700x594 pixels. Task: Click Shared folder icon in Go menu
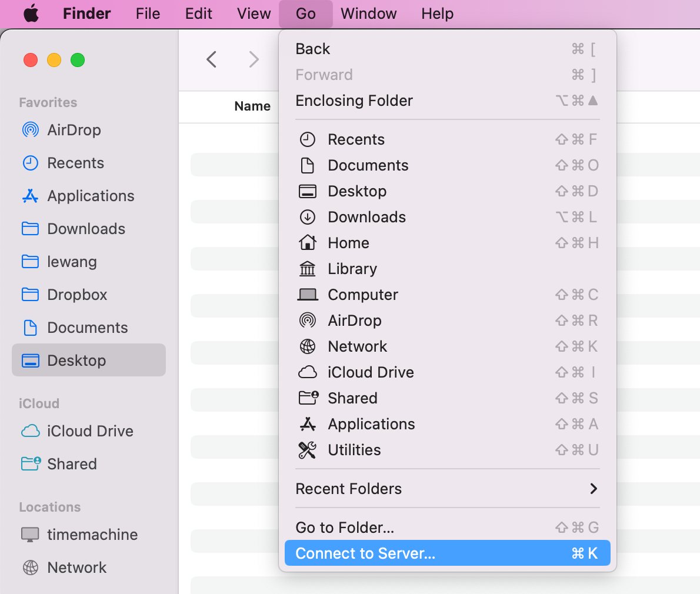tap(308, 398)
